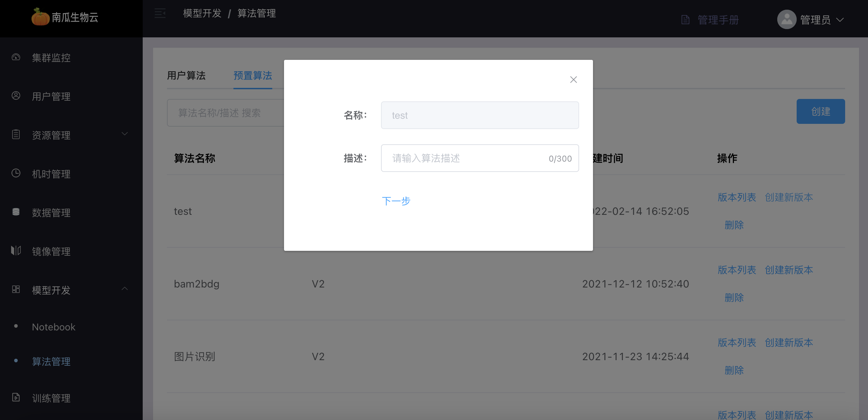Viewport: 868px width, 420px height.
Task: Click the data management database icon
Action: 16,212
